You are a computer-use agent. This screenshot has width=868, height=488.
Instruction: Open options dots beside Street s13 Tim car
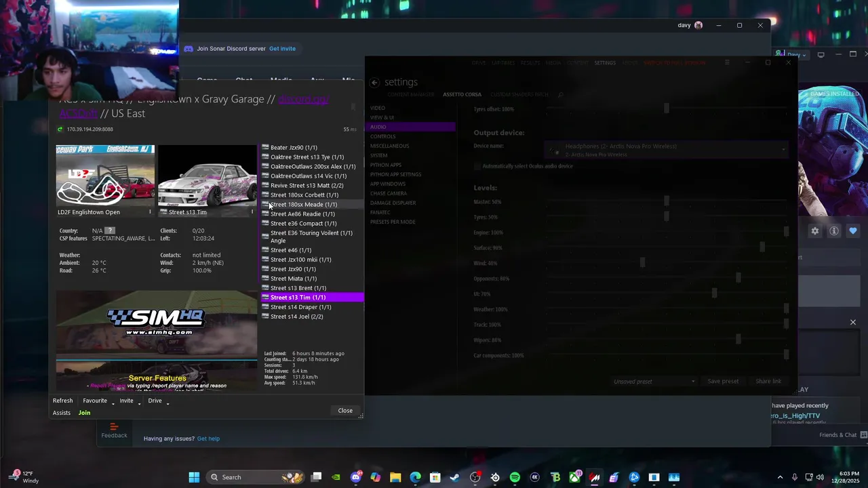coord(252,212)
